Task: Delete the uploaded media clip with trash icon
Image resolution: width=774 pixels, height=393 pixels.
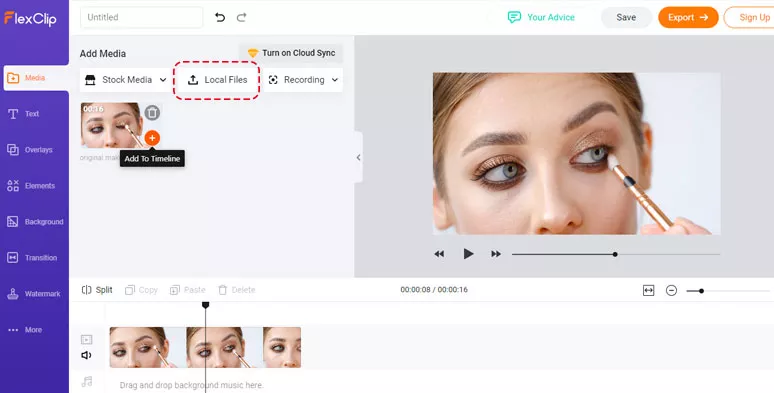Action: [152, 113]
